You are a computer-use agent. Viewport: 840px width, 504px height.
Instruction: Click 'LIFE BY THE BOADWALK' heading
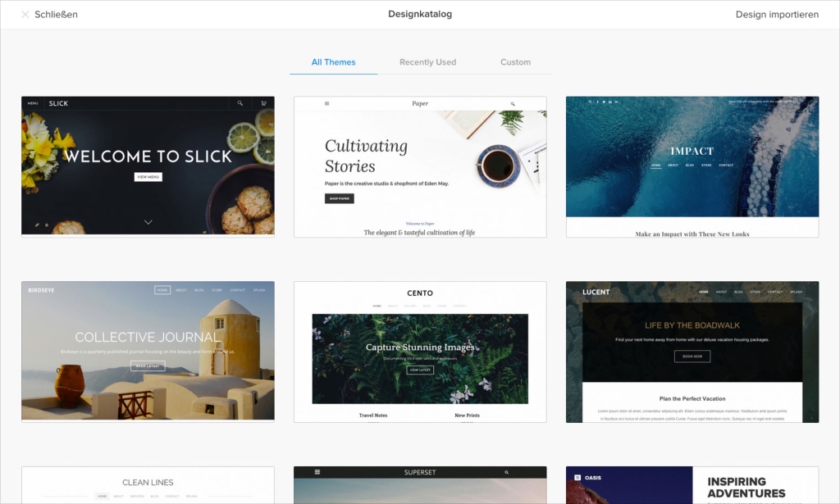pos(692,325)
